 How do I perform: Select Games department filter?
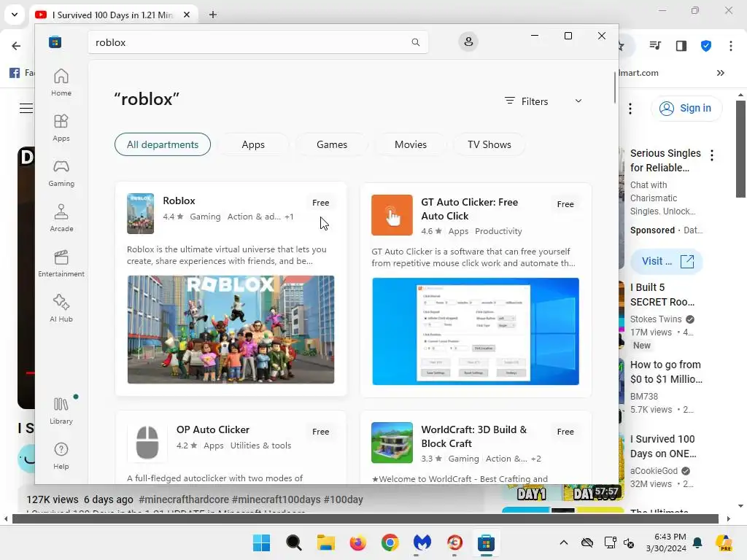332,144
